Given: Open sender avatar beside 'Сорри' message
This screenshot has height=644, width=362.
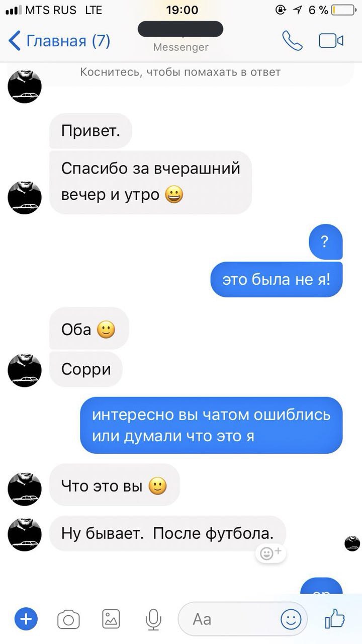Looking at the screenshot, I should [x=24, y=370].
